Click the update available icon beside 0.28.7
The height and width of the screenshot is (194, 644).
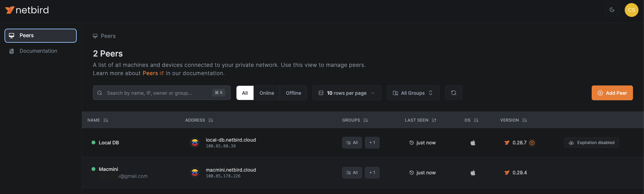(x=532, y=143)
